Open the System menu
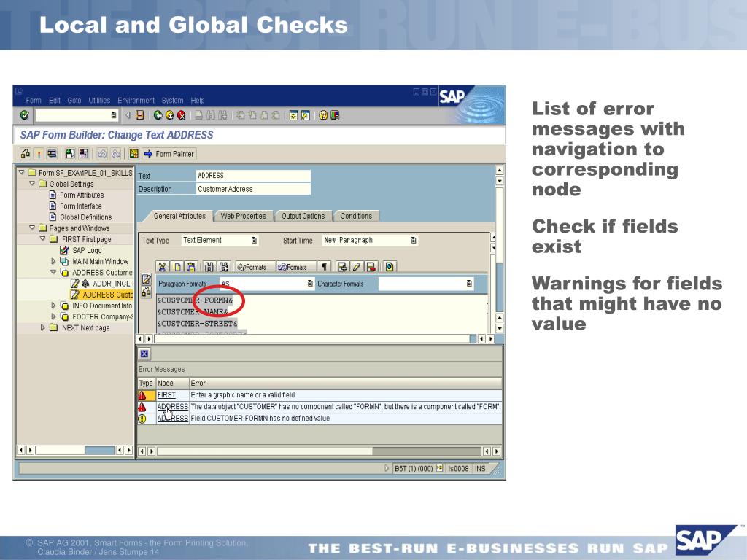The width and height of the screenshot is (747, 560). [x=172, y=101]
